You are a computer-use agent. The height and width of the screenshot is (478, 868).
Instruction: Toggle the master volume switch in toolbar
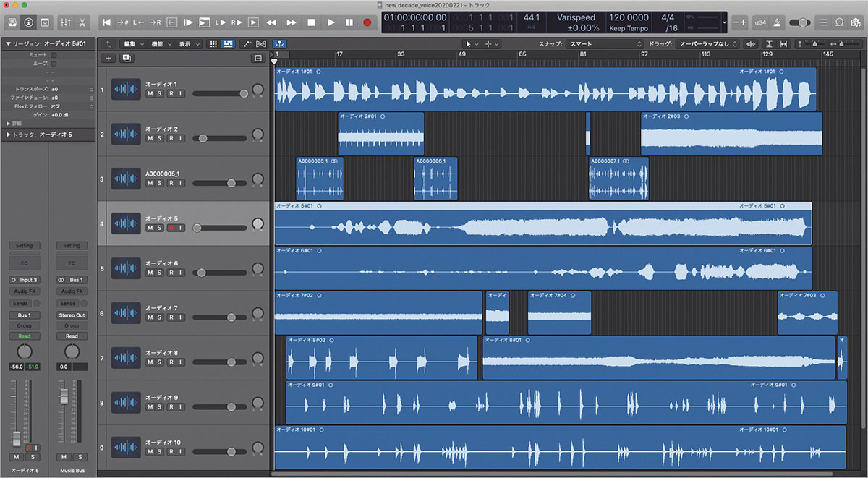tap(799, 22)
